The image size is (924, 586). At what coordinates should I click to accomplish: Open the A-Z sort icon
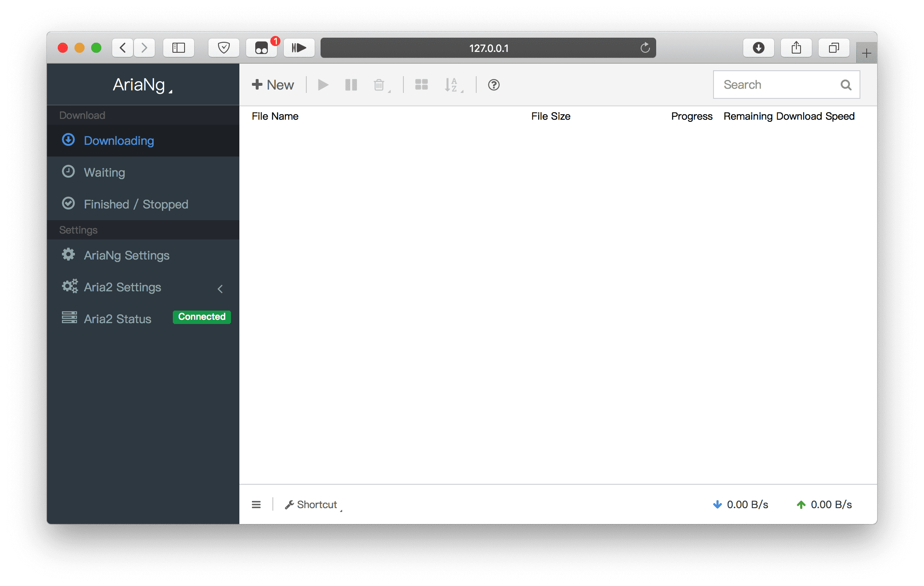452,85
